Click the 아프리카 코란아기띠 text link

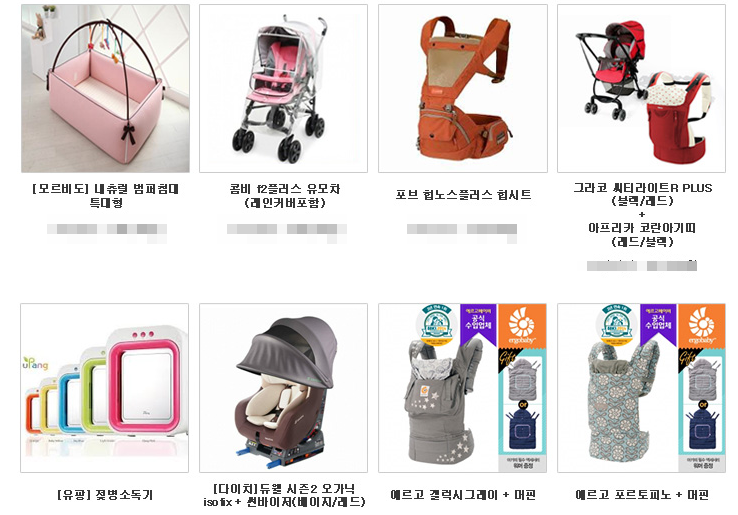coord(642,235)
